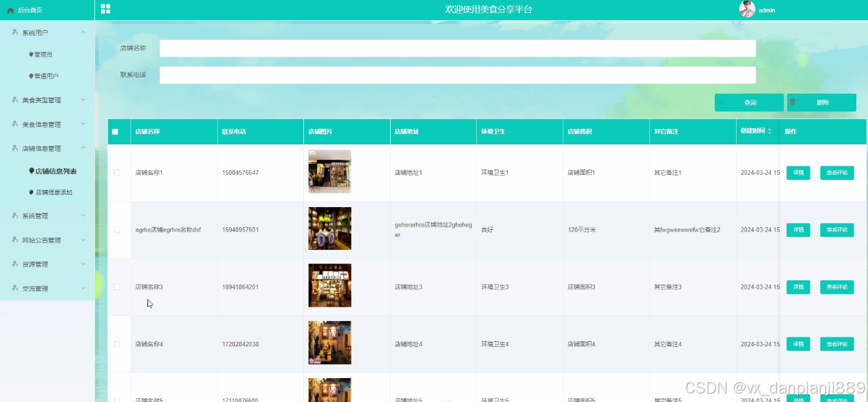Open the 普通用户 submenu item
This screenshot has width=868, height=402.
[47, 76]
